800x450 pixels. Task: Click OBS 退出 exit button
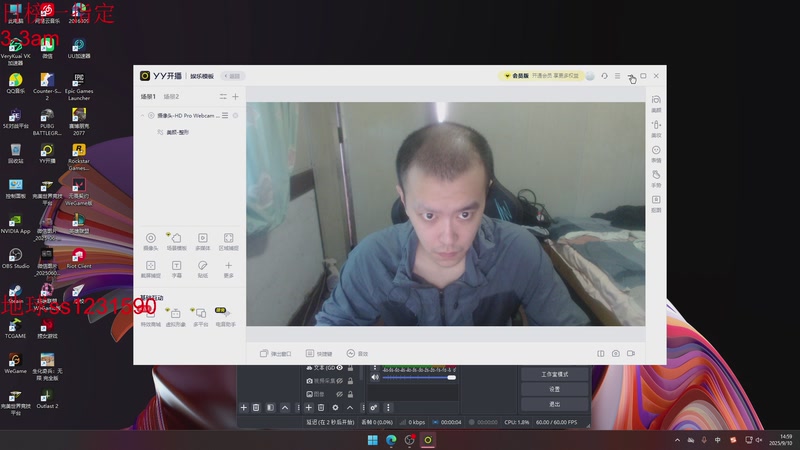(555, 404)
